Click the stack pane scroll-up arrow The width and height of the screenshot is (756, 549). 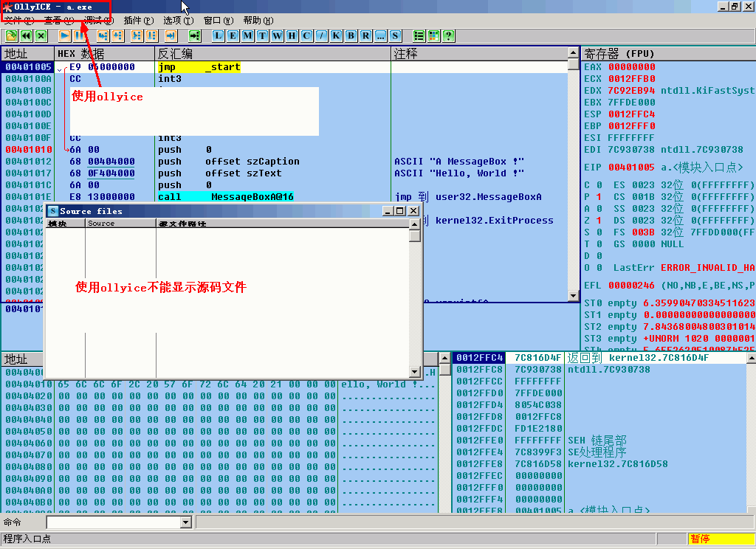pyautogui.click(x=751, y=358)
